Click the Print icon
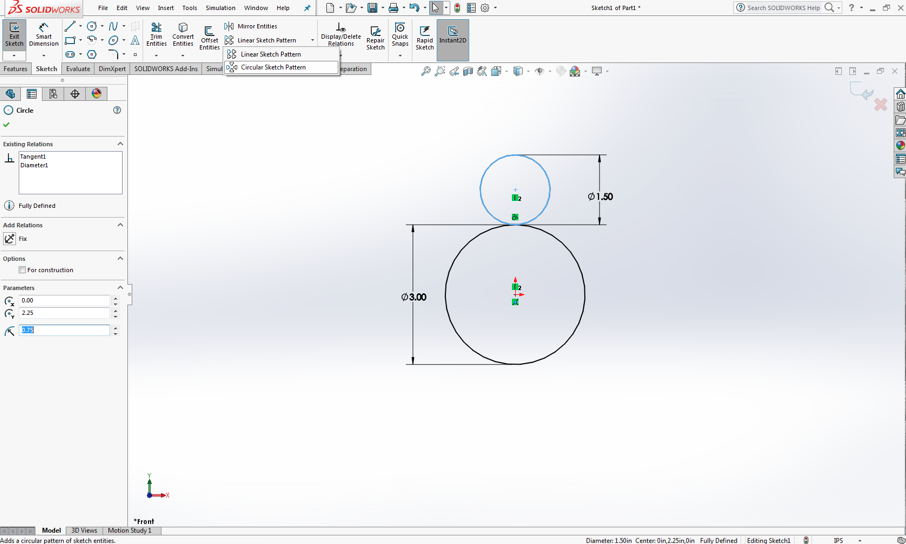 point(393,8)
